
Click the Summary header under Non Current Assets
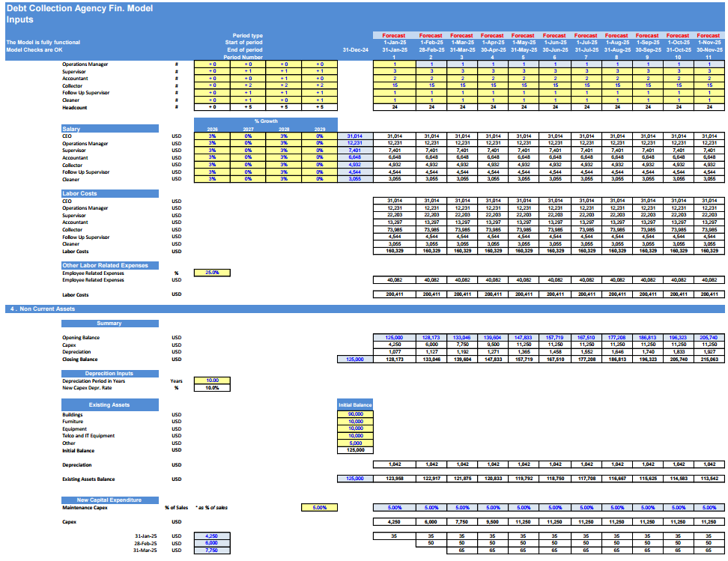point(110,323)
